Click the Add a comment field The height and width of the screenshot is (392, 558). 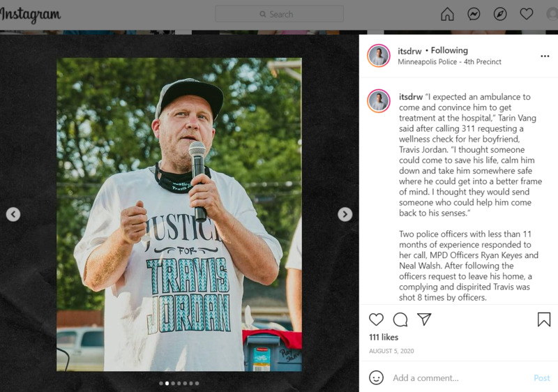click(459, 378)
